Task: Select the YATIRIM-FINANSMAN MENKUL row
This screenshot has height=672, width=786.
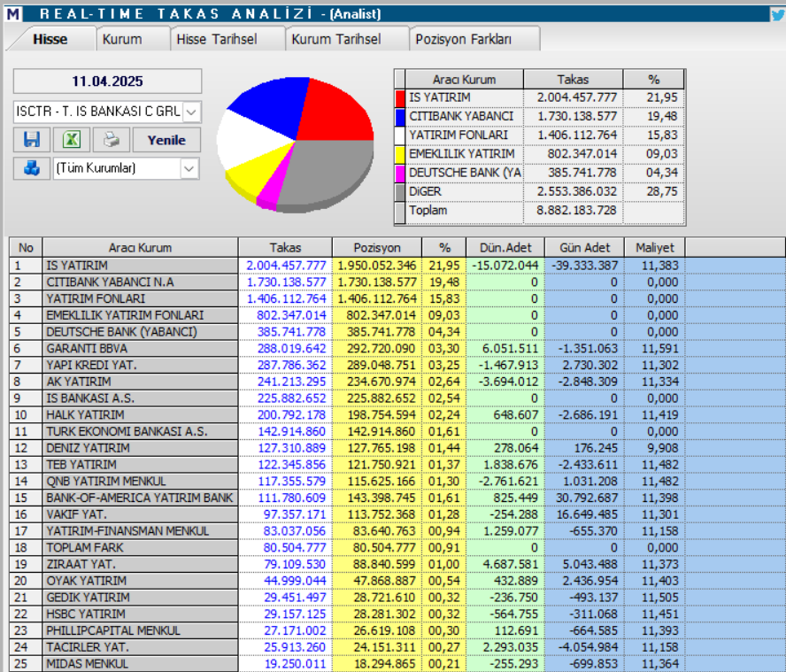Action: [397, 530]
